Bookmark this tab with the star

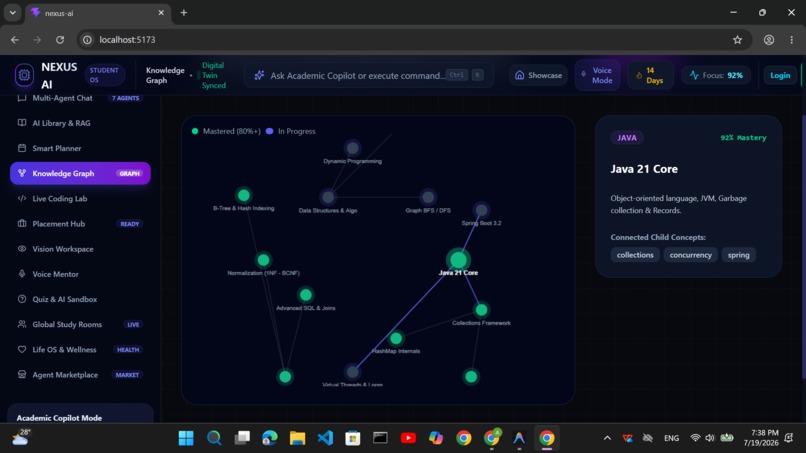coord(737,40)
